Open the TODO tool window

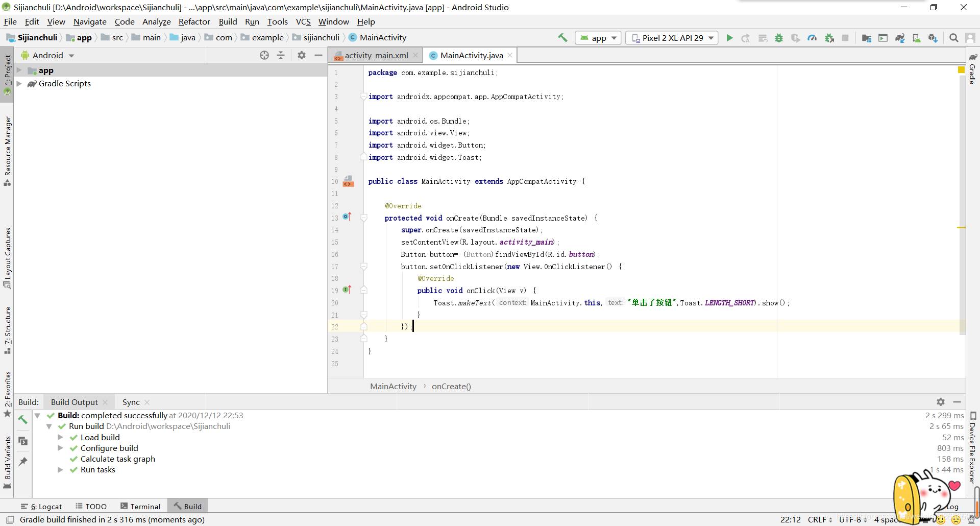[x=91, y=507]
